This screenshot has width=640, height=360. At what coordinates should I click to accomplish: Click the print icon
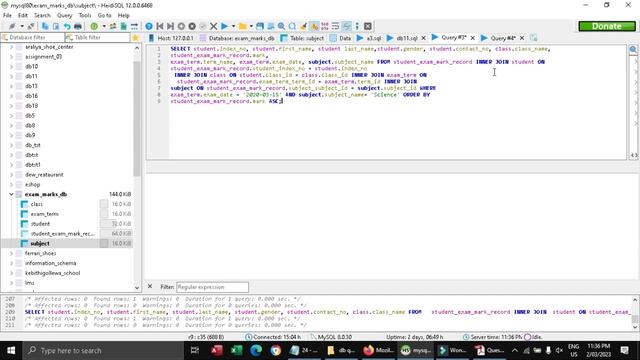[78, 26]
